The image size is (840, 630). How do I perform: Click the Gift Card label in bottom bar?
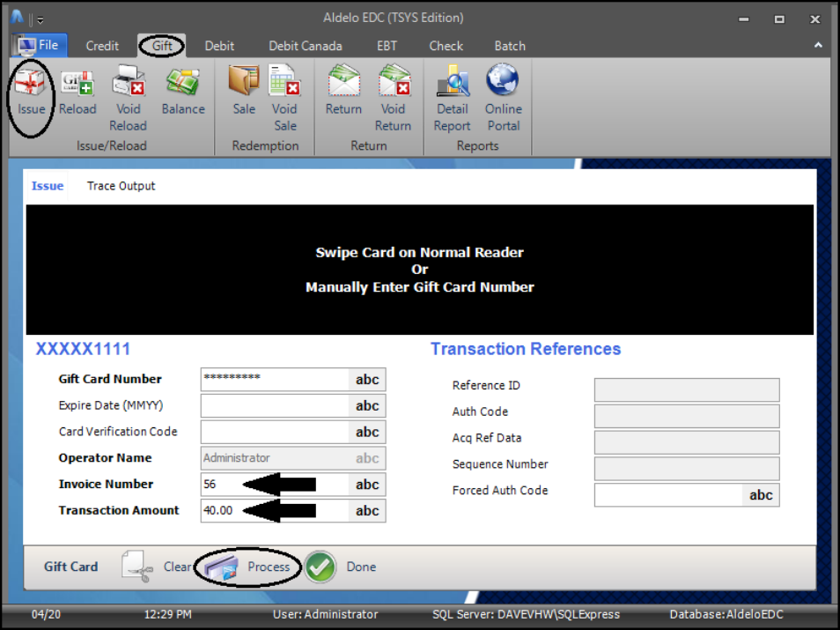(x=70, y=567)
